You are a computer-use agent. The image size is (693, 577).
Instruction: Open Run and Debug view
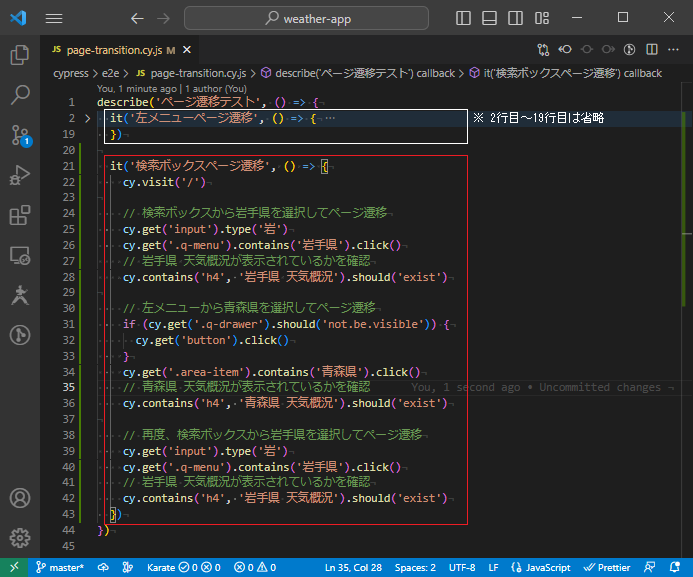click(x=20, y=175)
